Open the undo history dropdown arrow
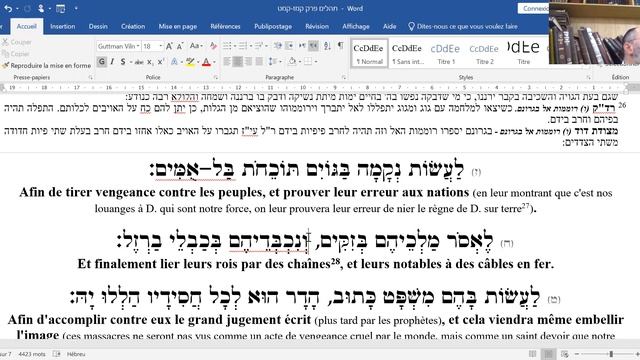 pos(17,9)
